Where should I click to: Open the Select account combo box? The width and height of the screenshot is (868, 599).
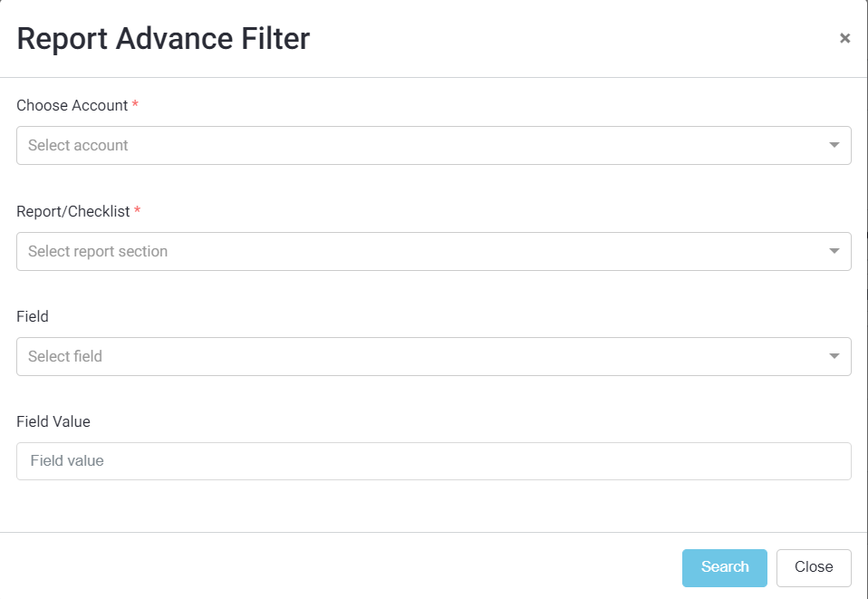coord(433,145)
